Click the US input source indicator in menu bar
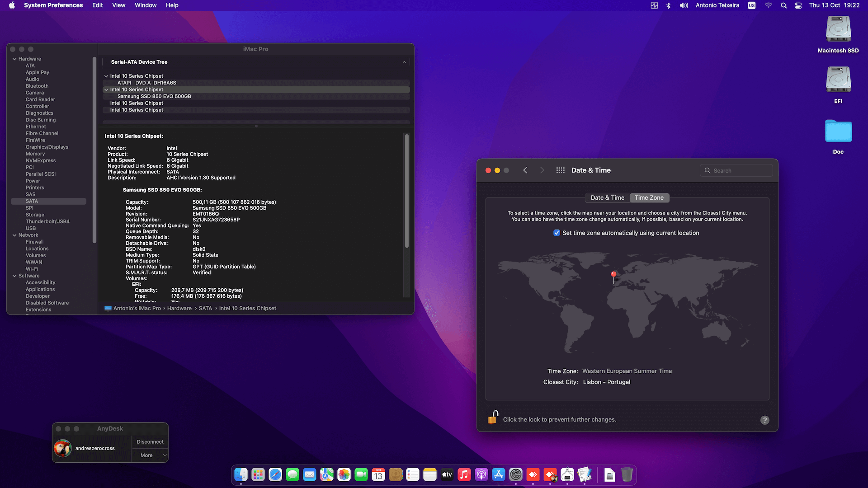Viewport: 868px width, 488px height. point(752,5)
